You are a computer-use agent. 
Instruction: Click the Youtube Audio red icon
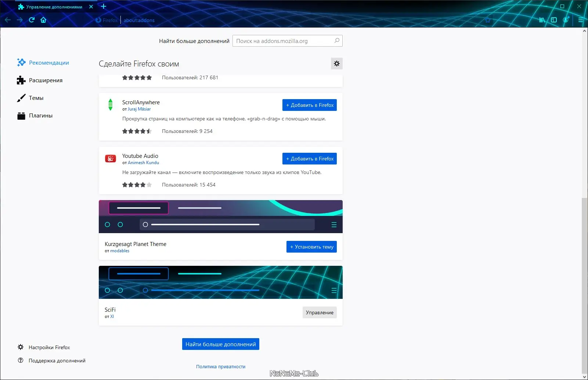pos(111,158)
